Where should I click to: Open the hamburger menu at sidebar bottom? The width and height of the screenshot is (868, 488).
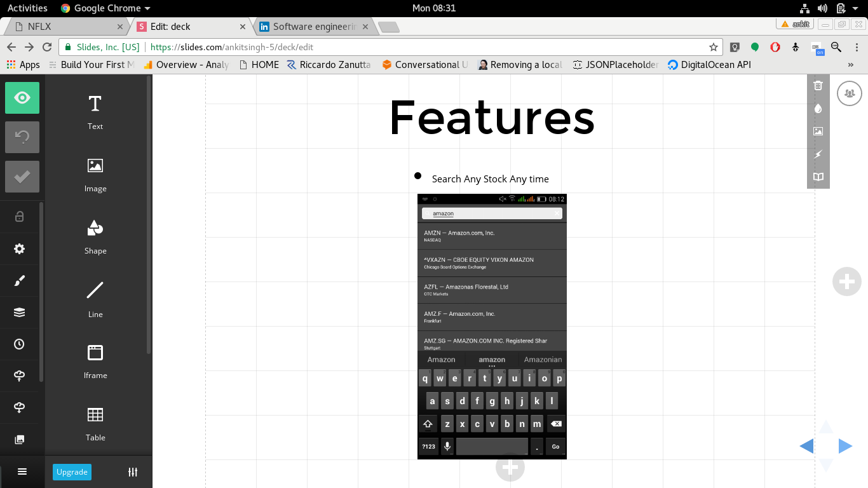(x=22, y=471)
